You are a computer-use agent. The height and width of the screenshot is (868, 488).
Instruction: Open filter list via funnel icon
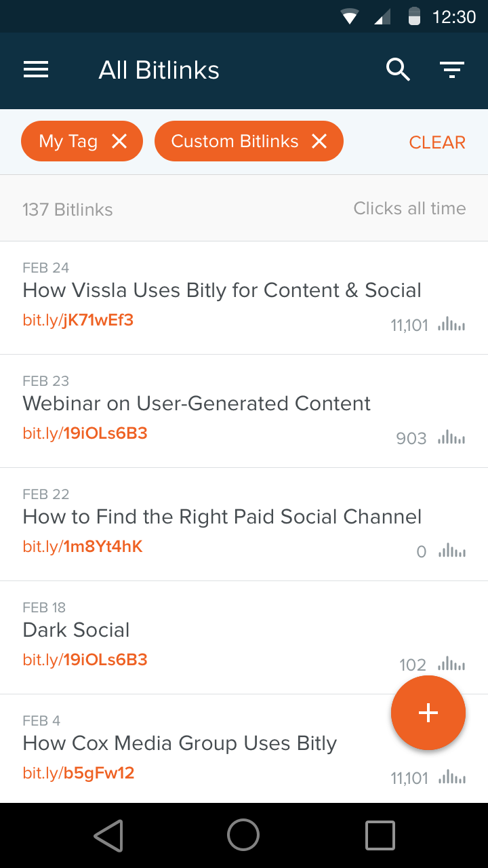click(452, 70)
